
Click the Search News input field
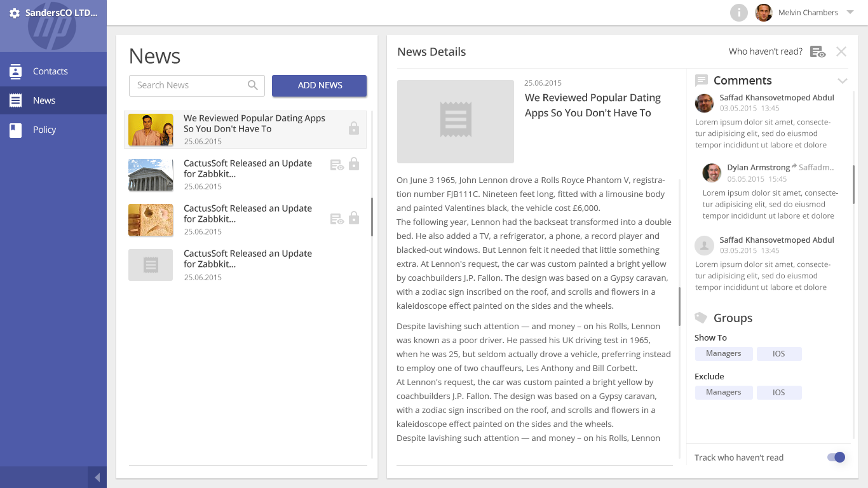(187, 85)
